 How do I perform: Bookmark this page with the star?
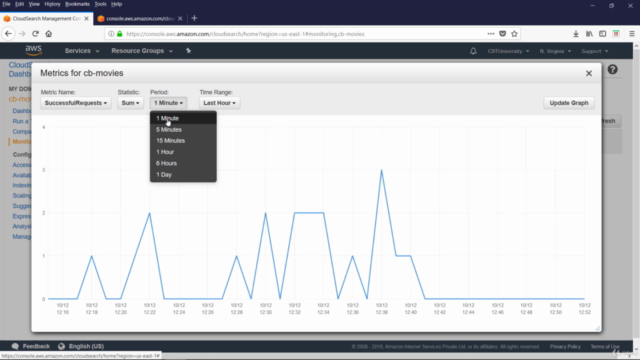[x=514, y=34]
